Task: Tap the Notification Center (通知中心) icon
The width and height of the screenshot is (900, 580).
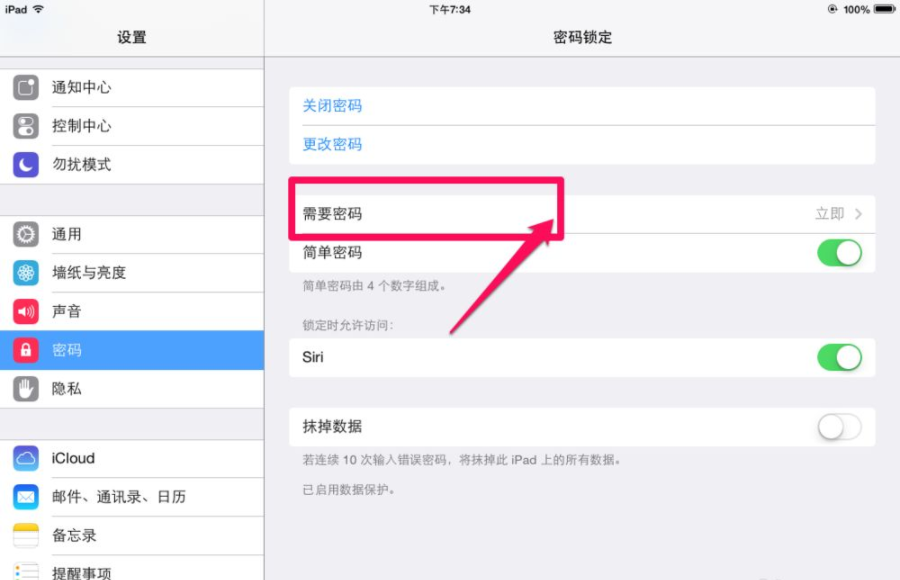Action: (x=26, y=87)
